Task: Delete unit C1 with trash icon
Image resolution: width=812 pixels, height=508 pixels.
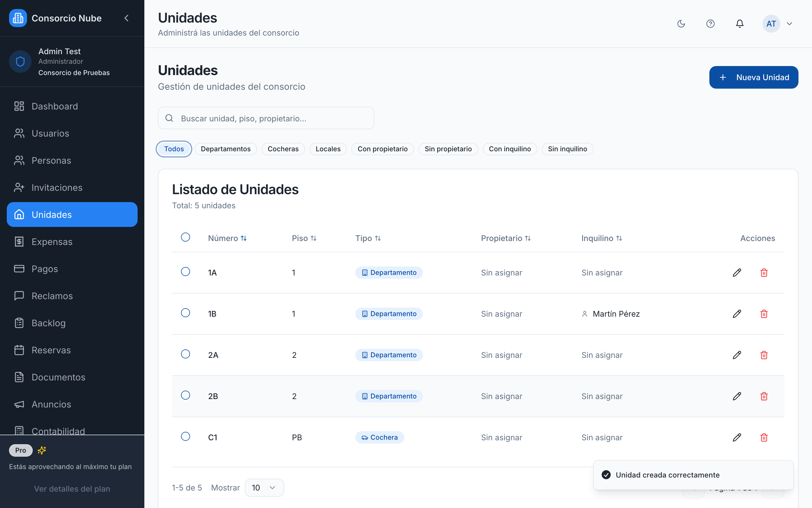Action: click(764, 437)
